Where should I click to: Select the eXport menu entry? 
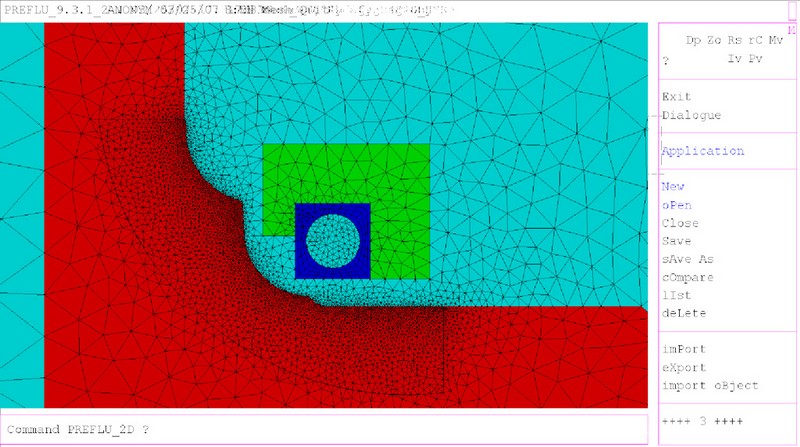tap(684, 368)
